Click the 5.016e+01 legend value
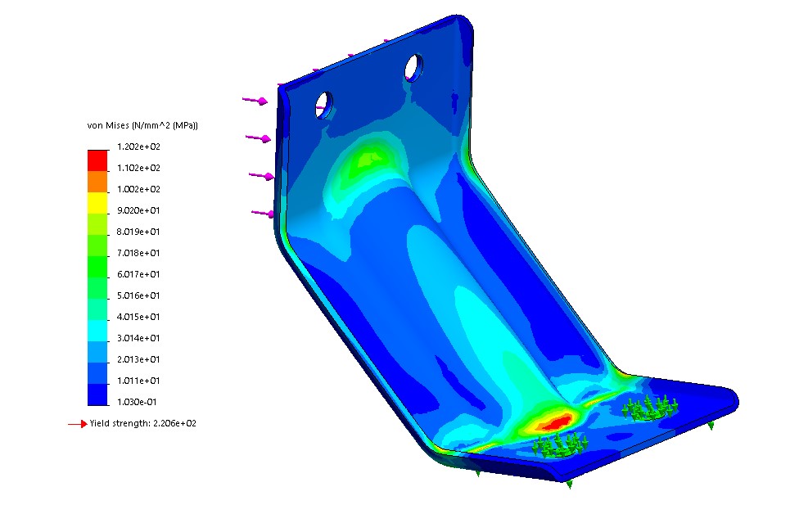Screen dimensions: 790x532 [x=138, y=295]
